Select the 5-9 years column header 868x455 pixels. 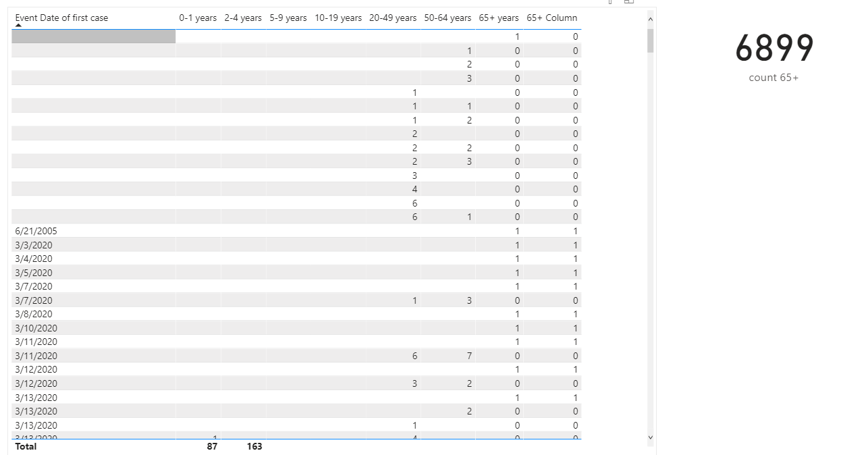pyautogui.click(x=288, y=18)
